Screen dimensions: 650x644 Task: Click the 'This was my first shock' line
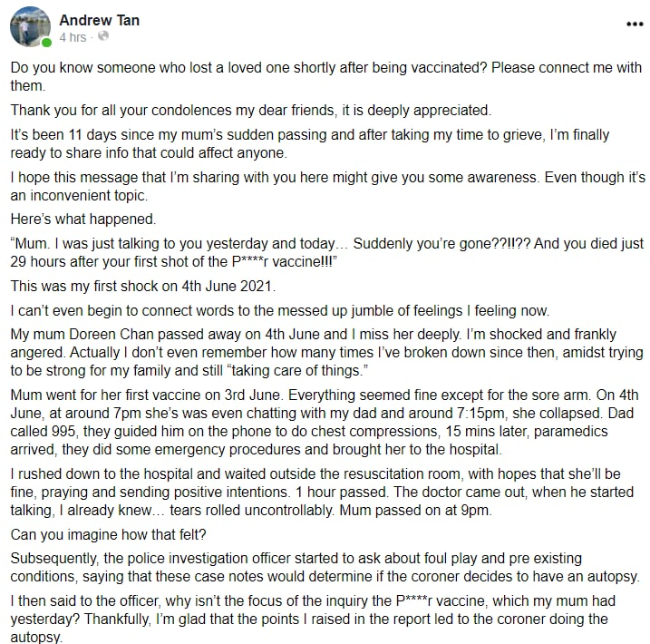[143, 286]
